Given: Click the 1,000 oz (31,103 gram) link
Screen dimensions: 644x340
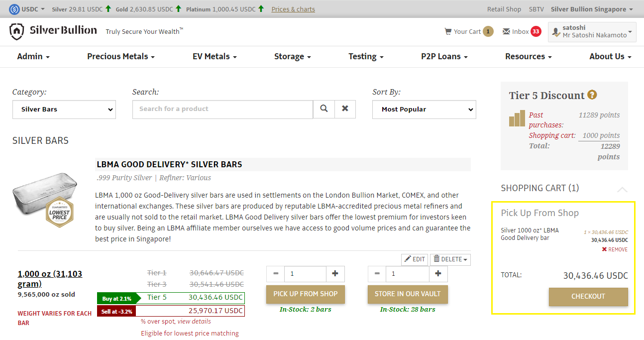Looking at the screenshot, I should point(50,279).
